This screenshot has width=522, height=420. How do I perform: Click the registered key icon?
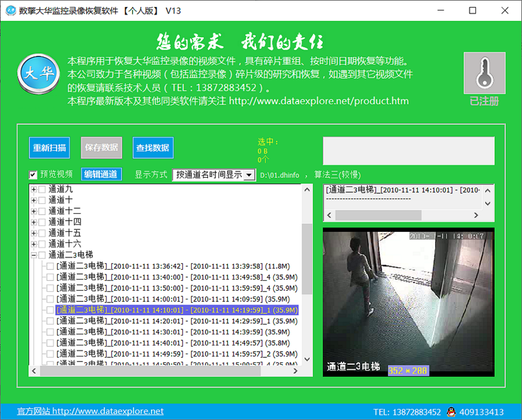pyautogui.click(x=484, y=73)
